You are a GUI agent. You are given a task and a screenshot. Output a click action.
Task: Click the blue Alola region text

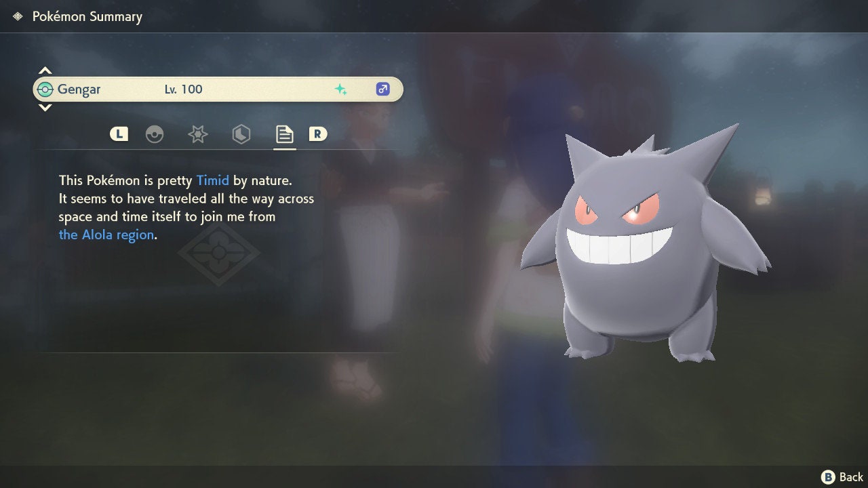(106, 235)
